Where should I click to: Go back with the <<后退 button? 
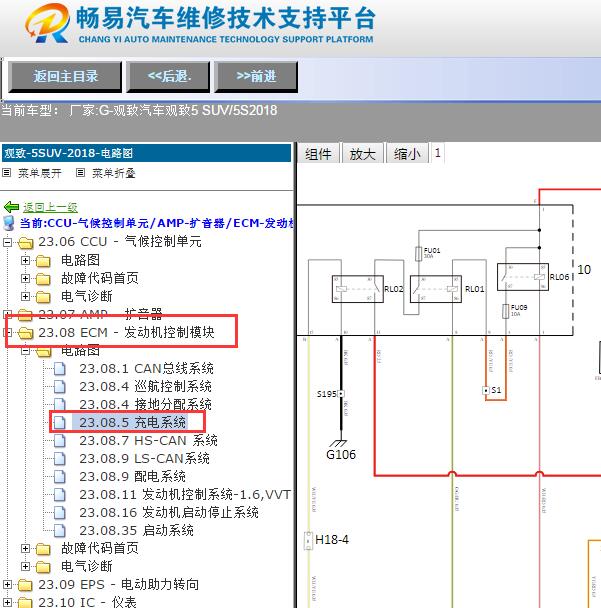click(x=169, y=76)
